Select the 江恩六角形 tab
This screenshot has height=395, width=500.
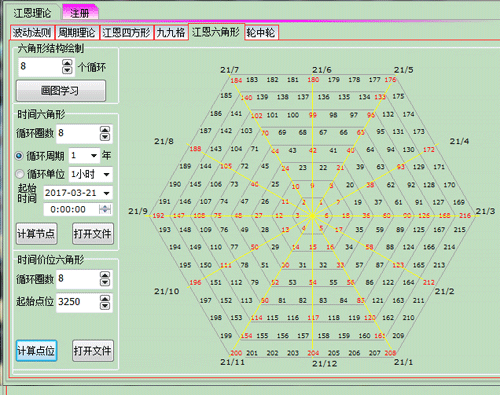pyautogui.click(x=216, y=32)
